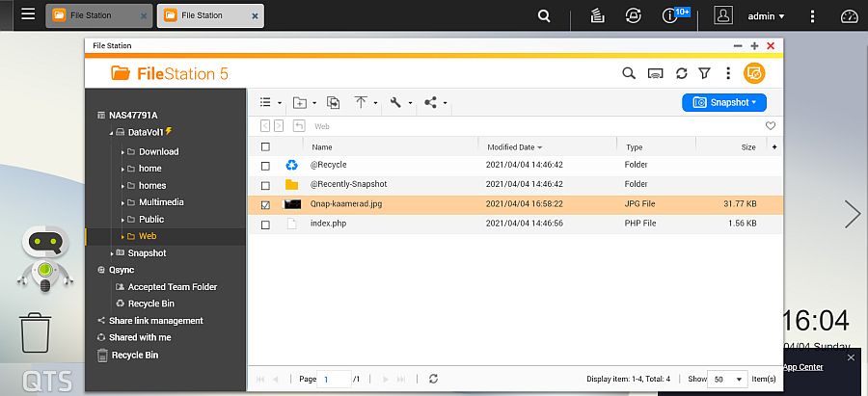The height and width of the screenshot is (396, 868).
Task: Open background tasks icon in top bar
Action: coord(597,16)
